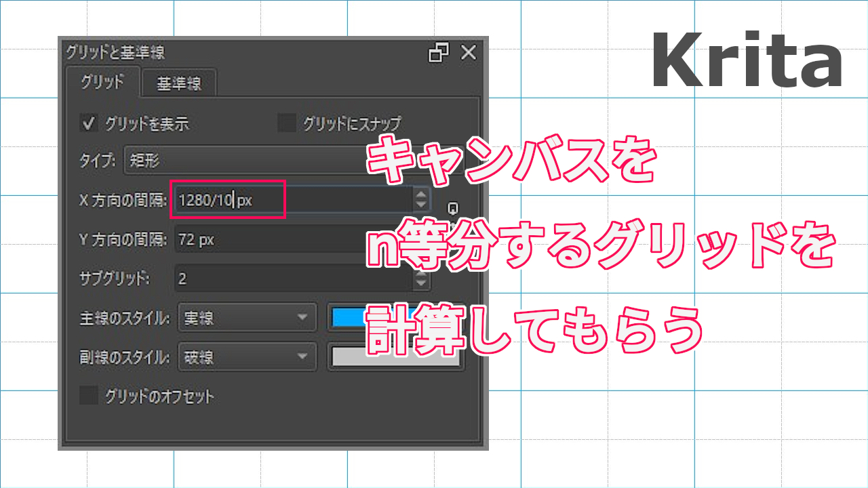Viewport: 868px width, 488px height.
Task: Click the サブグリッド value field
Action: (x=294, y=278)
